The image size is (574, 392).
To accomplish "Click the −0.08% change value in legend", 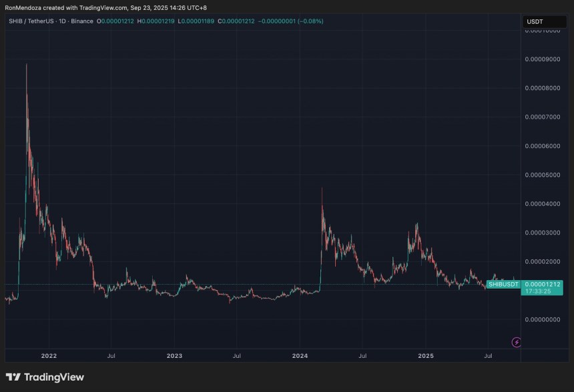I will [x=309, y=21].
